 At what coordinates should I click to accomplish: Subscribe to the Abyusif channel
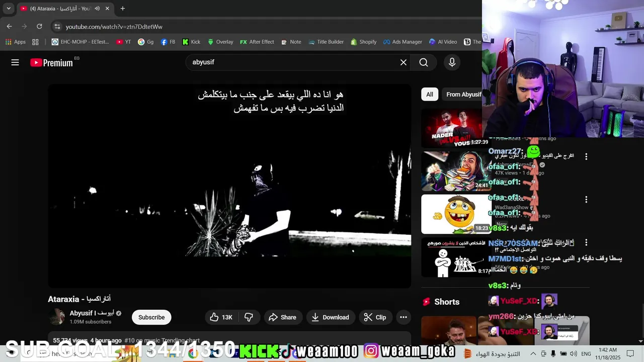[x=151, y=317]
